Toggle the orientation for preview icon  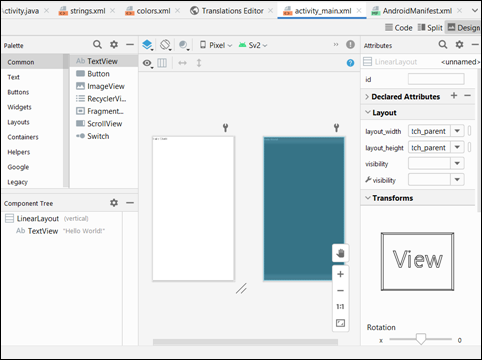point(165,45)
